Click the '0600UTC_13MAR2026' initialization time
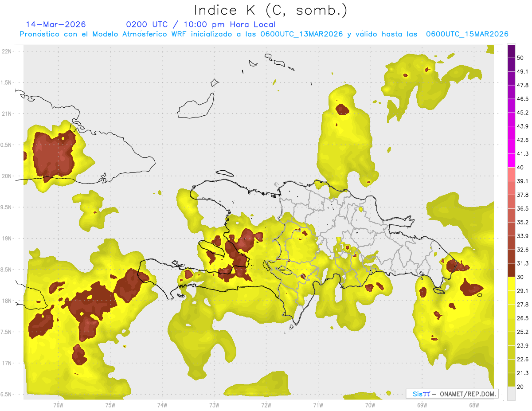This screenshot has width=532, height=411. point(301,34)
